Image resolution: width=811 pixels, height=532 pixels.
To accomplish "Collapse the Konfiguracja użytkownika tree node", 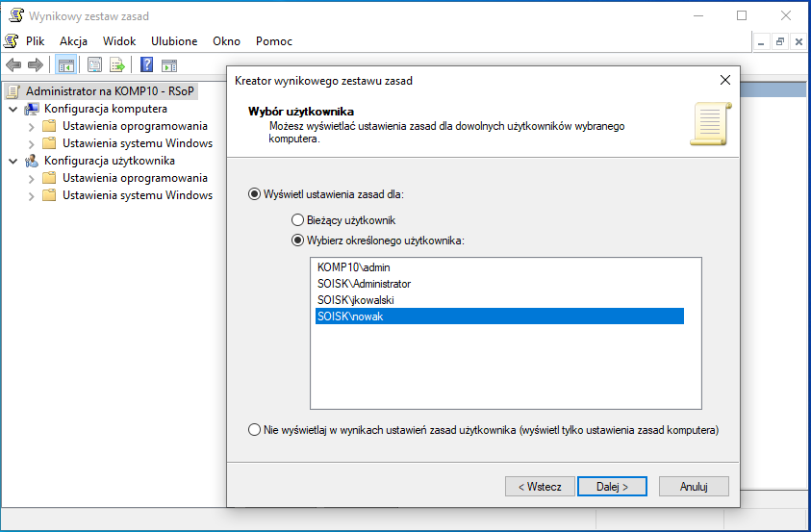I will pyautogui.click(x=13, y=161).
